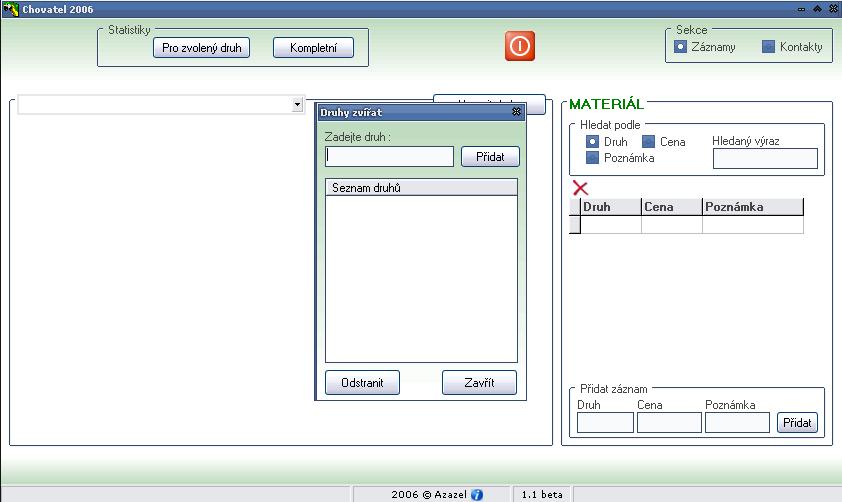This screenshot has width=842, height=502.
Task: Choose Poznámka under Hledat podle
Action: pyautogui.click(x=592, y=158)
